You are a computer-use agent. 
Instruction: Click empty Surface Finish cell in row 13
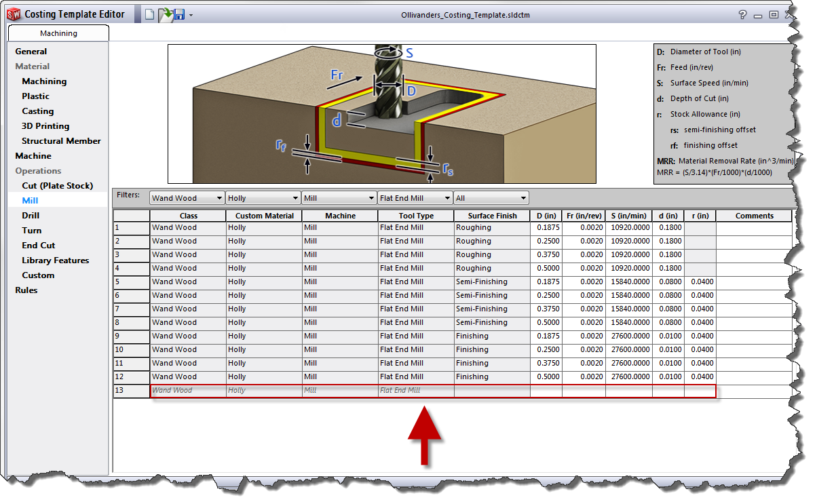pyautogui.click(x=492, y=391)
